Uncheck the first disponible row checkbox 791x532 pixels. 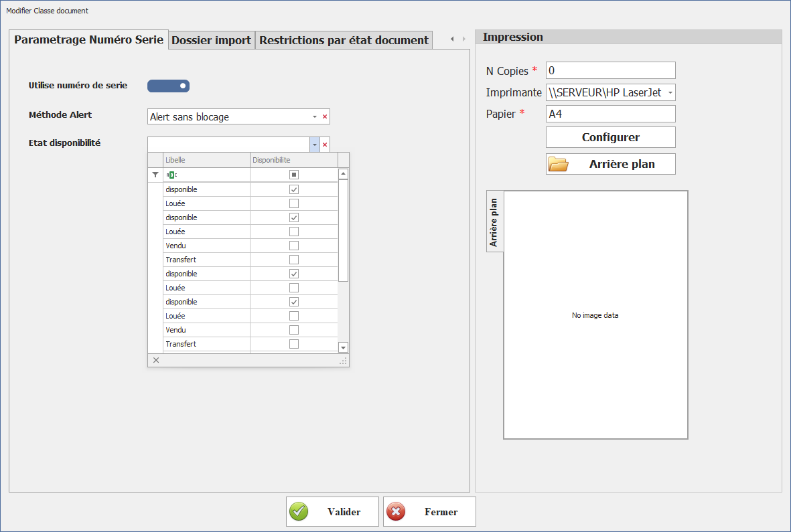pyautogui.click(x=293, y=189)
